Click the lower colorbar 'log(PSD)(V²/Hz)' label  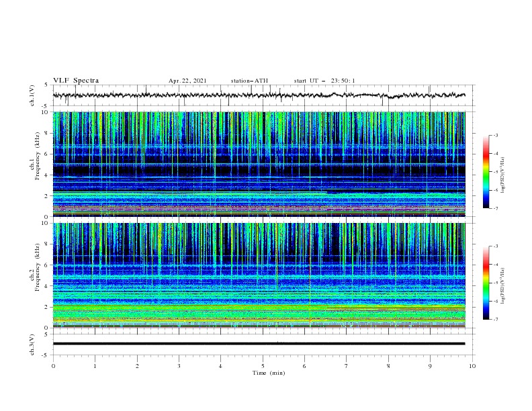tap(503, 286)
